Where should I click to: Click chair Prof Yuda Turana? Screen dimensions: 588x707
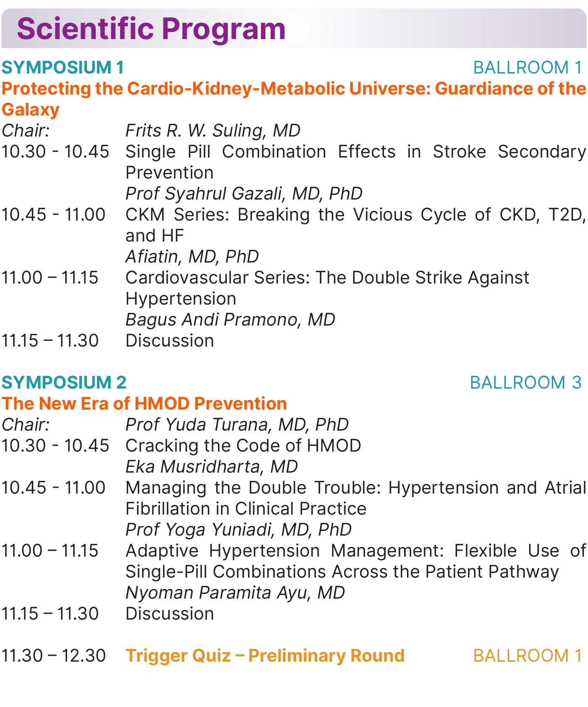[237, 425]
